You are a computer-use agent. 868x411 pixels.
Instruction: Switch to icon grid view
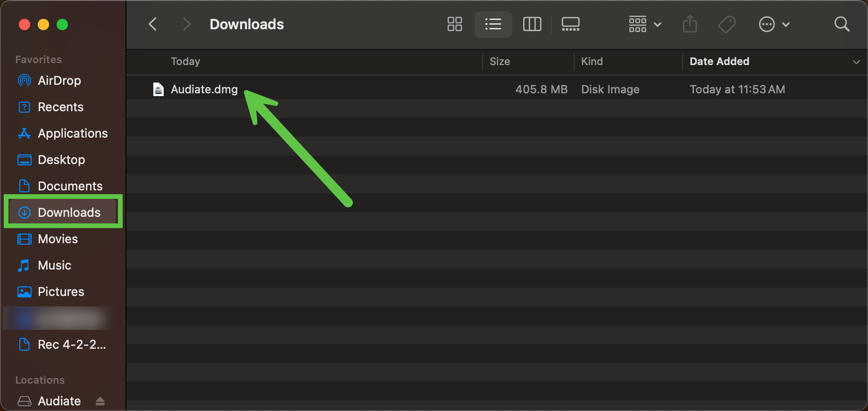(454, 24)
